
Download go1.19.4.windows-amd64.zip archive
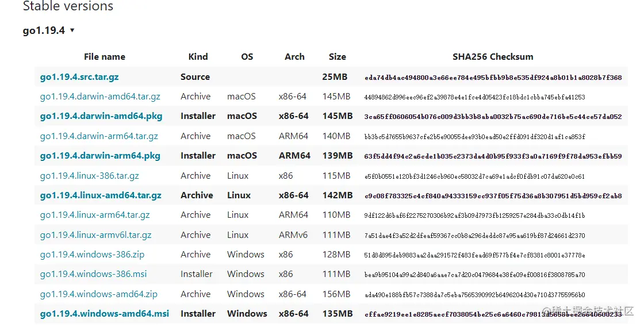coord(98,294)
